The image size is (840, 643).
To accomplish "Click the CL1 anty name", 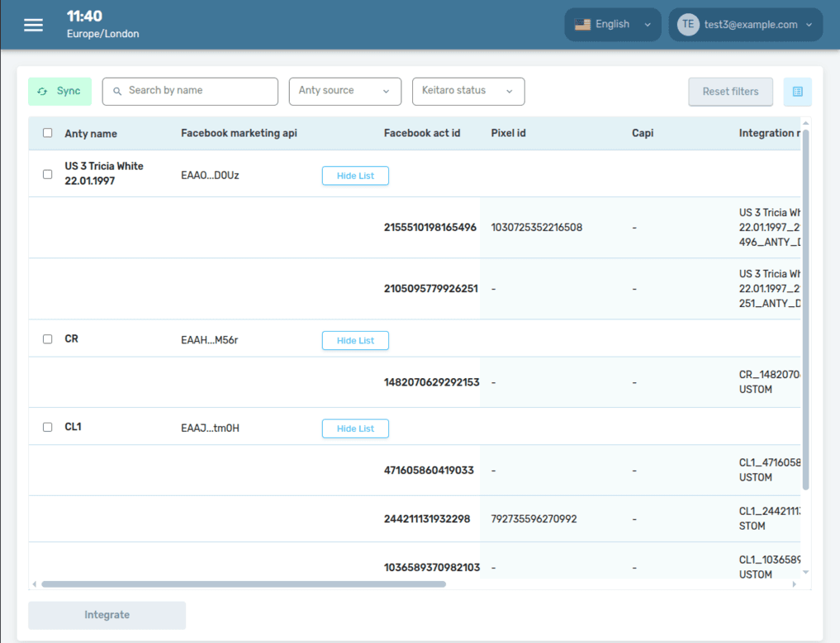I will coord(73,427).
